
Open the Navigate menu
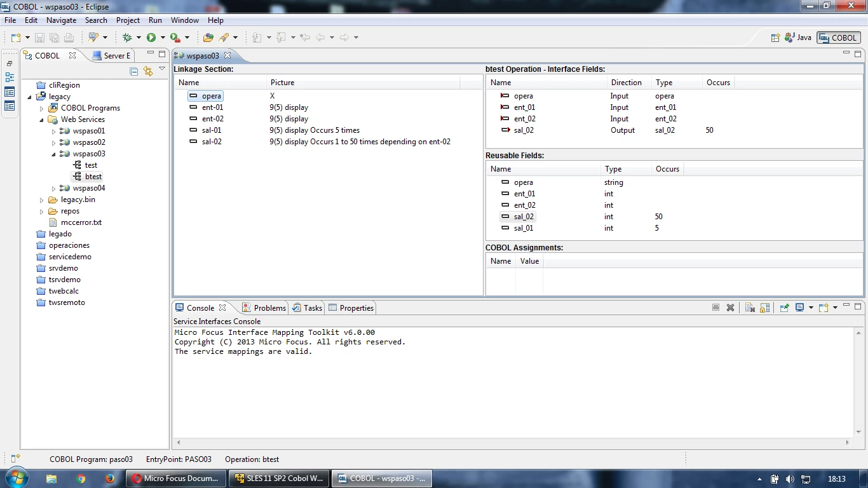click(62, 20)
